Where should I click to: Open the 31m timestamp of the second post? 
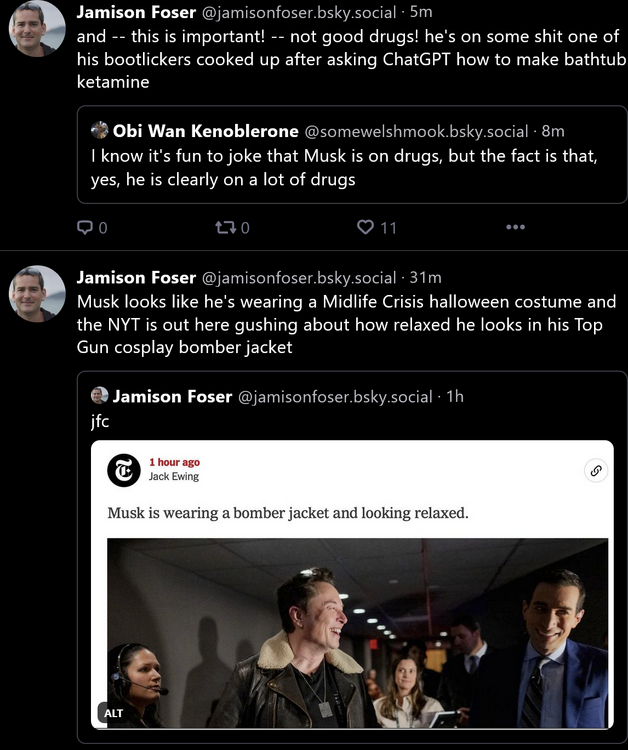pos(425,277)
